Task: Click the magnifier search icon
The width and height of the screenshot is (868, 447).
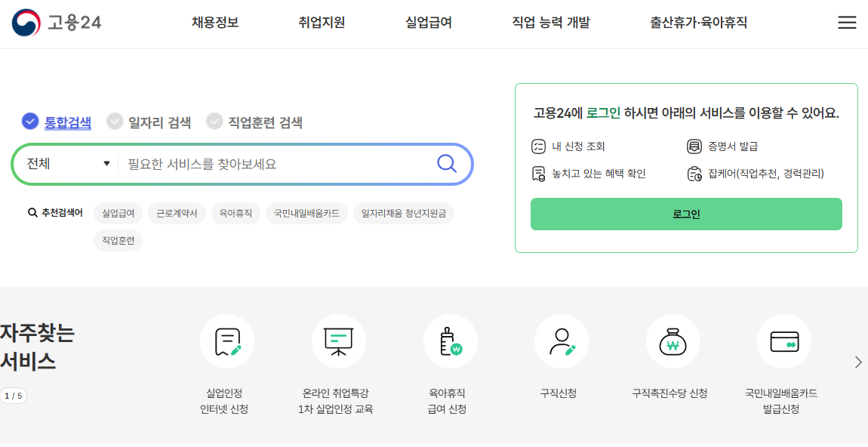Action: [x=448, y=164]
